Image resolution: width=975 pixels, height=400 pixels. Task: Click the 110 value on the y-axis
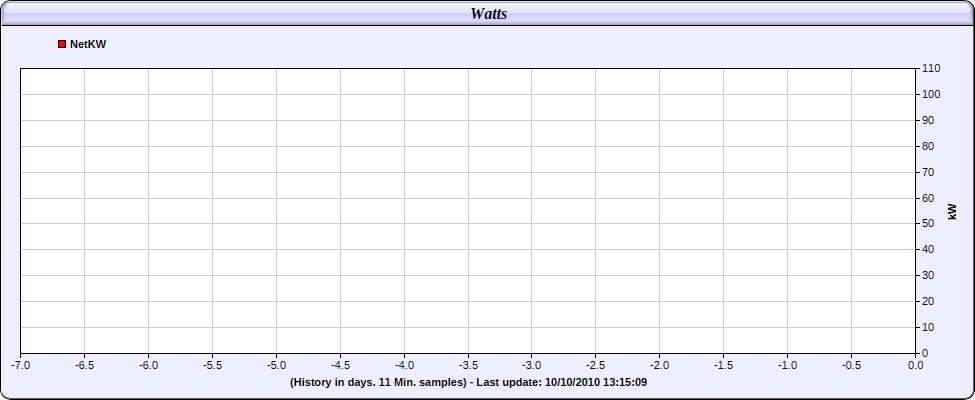tap(931, 68)
